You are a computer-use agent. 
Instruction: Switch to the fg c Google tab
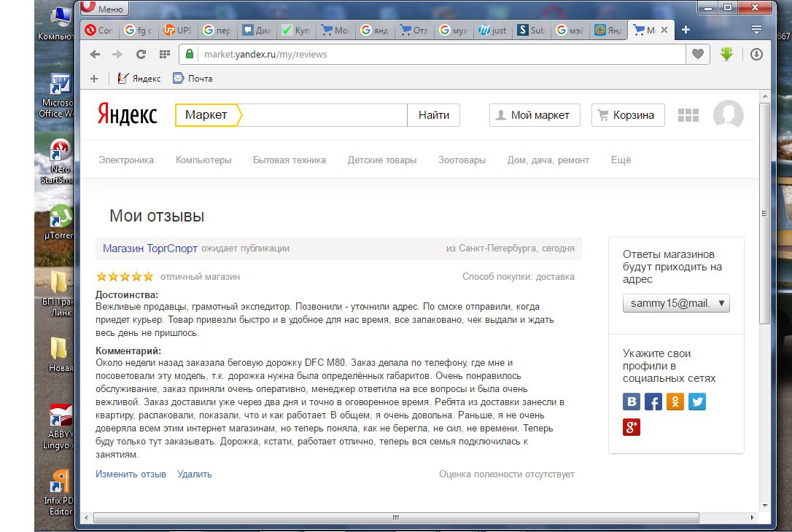139,31
